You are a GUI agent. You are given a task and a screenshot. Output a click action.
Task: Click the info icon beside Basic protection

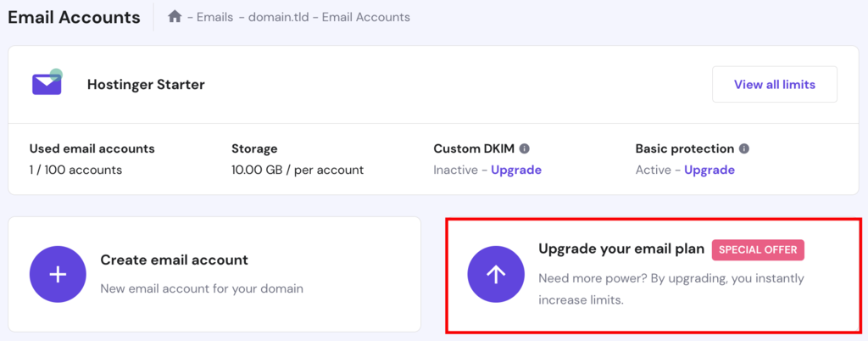[x=743, y=148]
